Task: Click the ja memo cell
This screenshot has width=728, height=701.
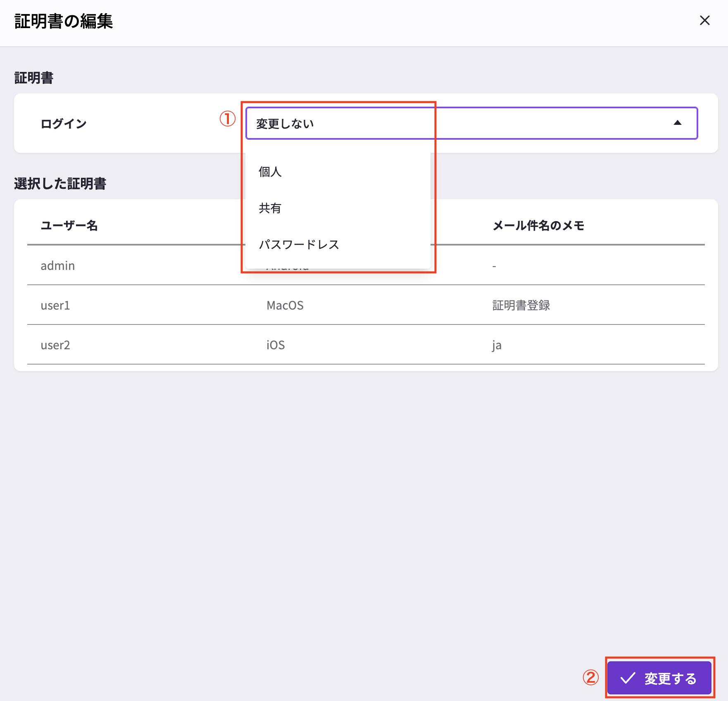Action: click(x=497, y=345)
